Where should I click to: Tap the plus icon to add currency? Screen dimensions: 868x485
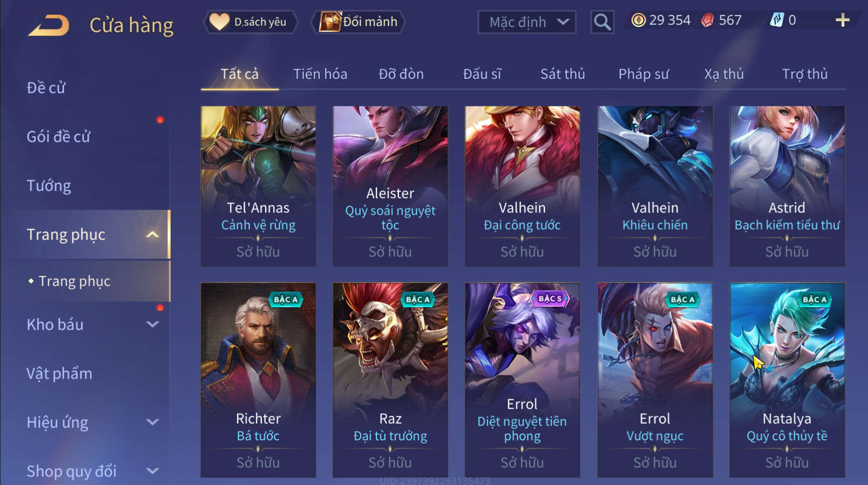pyautogui.click(x=842, y=20)
